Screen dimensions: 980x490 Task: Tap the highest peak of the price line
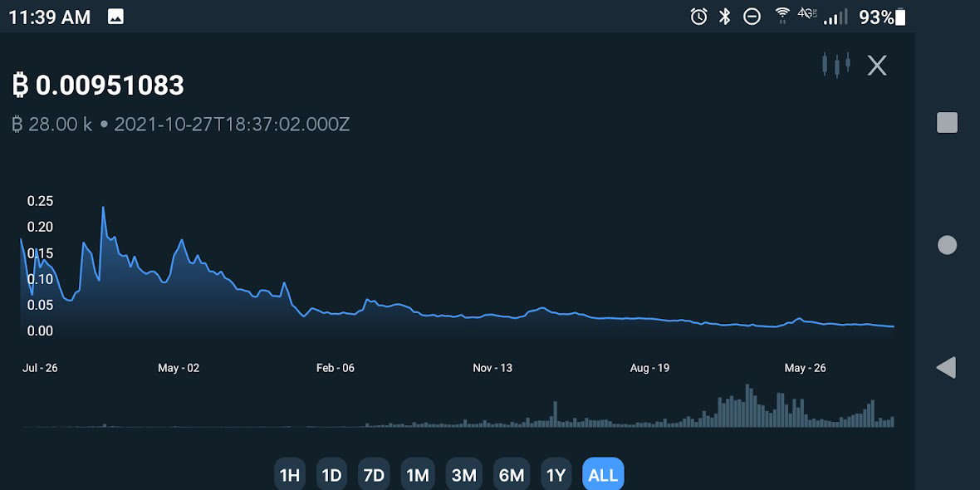pos(103,208)
